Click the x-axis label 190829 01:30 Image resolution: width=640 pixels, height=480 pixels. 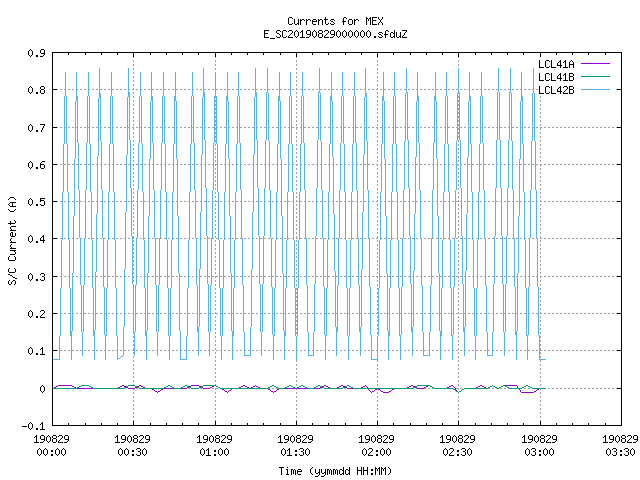(296, 446)
